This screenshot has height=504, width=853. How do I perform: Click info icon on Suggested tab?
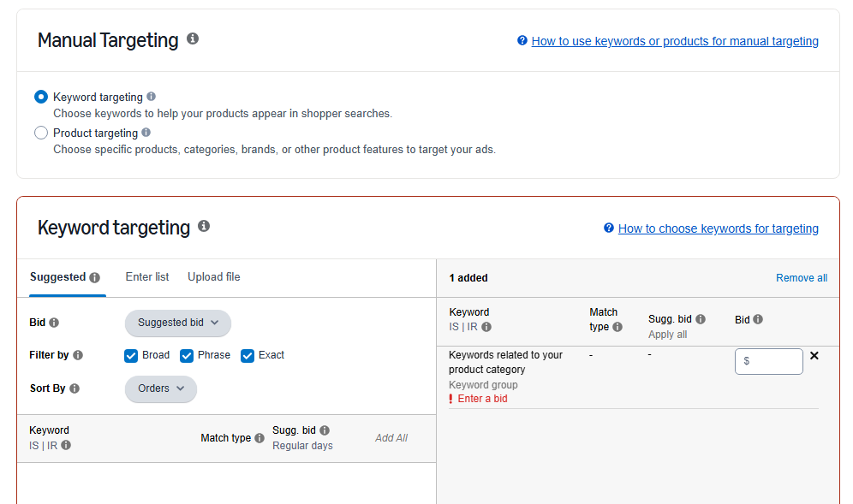(x=95, y=278)
